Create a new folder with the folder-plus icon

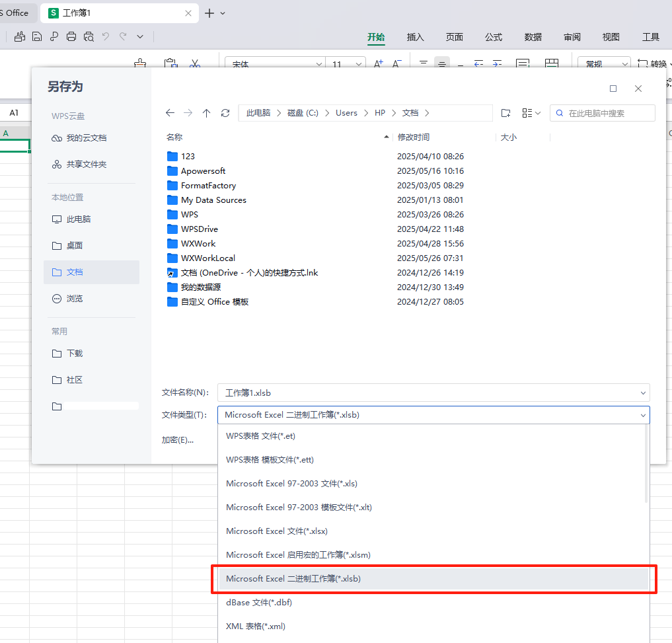click(x=505, y=113)
